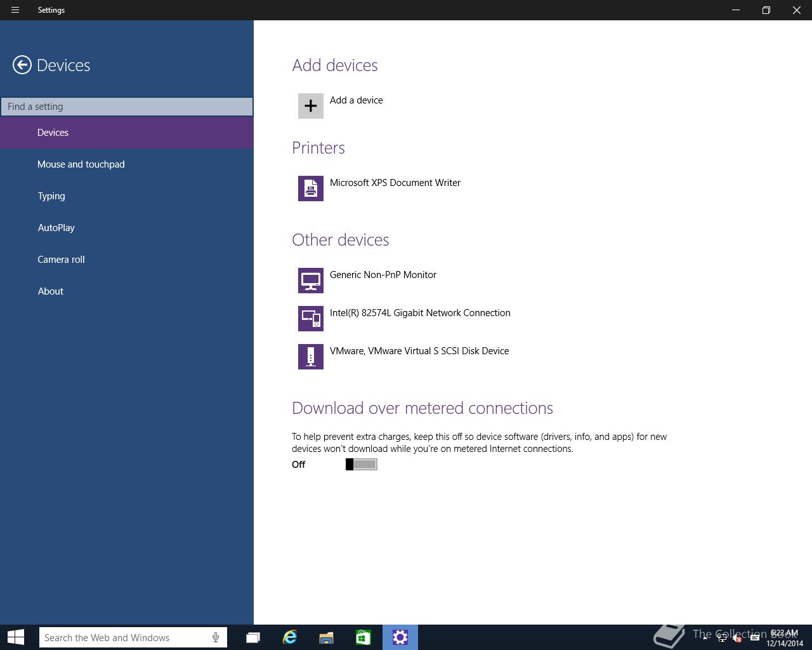Select VMware Virtual S SCSI Disk Device entry
Viewport: 812px width, 650px height.
click(419, 351)
